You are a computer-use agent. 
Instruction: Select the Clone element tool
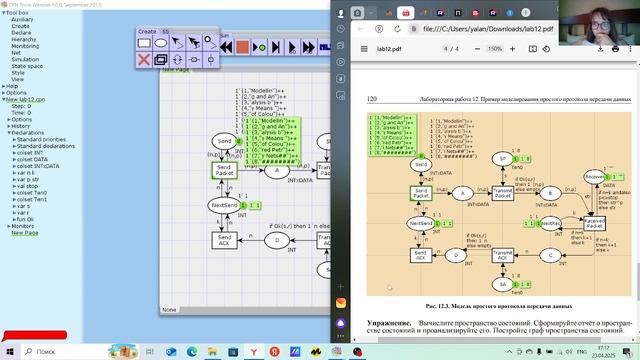tap(161, 60)
